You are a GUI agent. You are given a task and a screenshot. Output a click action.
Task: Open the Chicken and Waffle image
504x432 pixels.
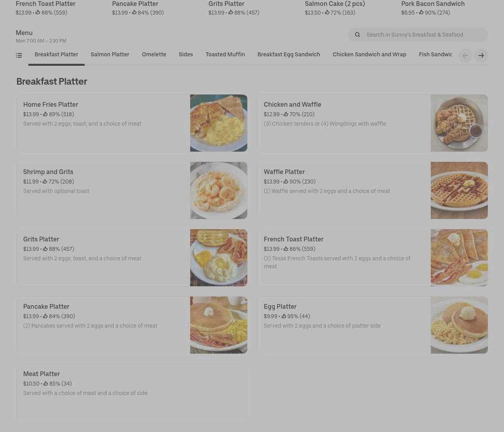coord(459,123)
